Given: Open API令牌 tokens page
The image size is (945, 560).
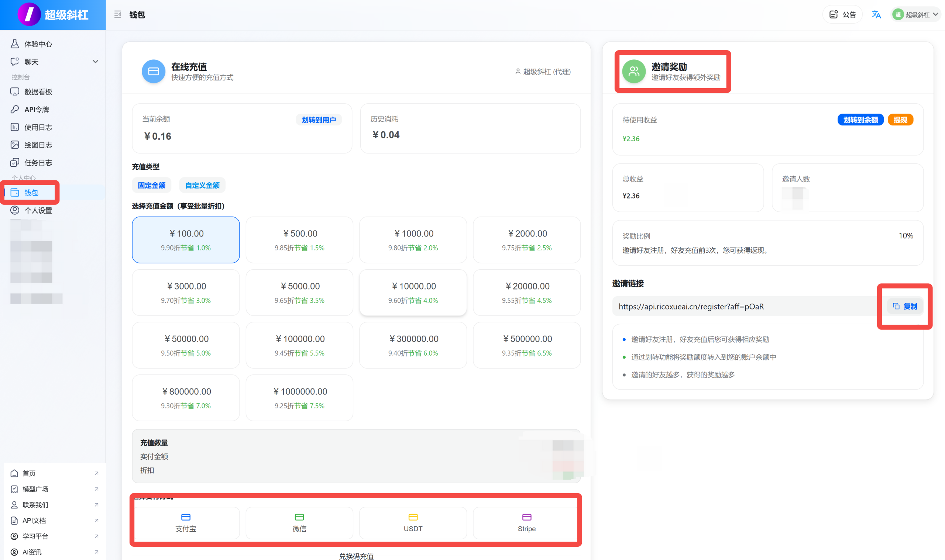Looking at the screenshot, I should [36, 110].
